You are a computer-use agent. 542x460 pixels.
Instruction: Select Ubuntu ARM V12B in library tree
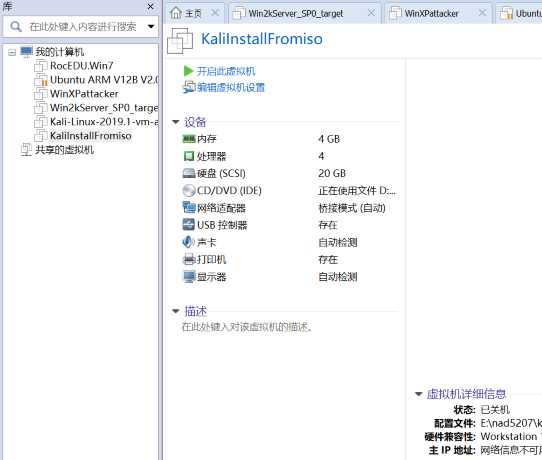pyautogui.click(x=104, y=80)
